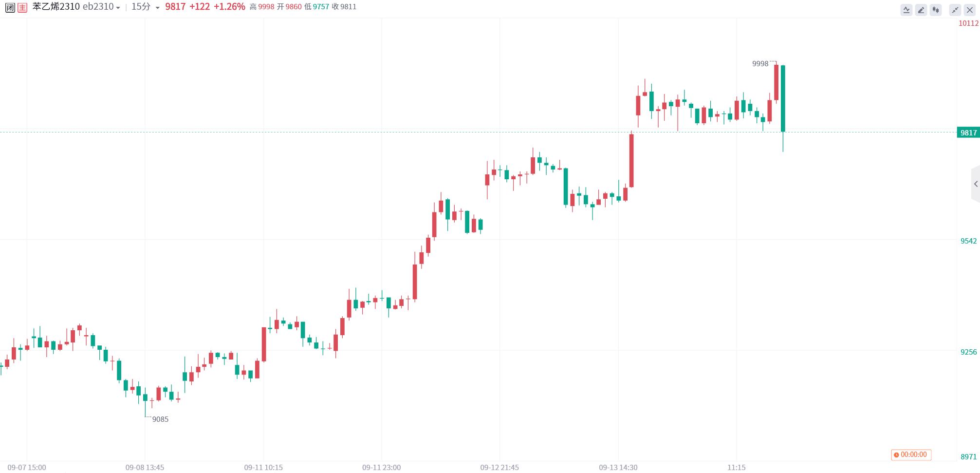Click the 闭 market status icon

[10, 7]
